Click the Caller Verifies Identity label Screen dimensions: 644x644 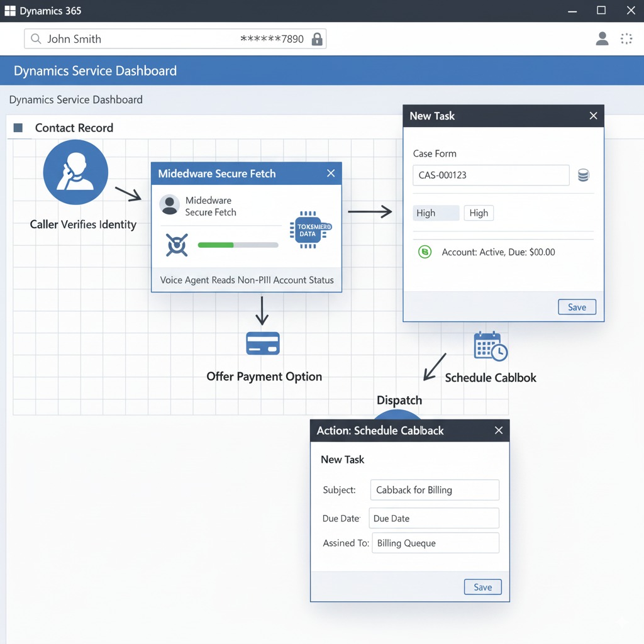[83, 225]
